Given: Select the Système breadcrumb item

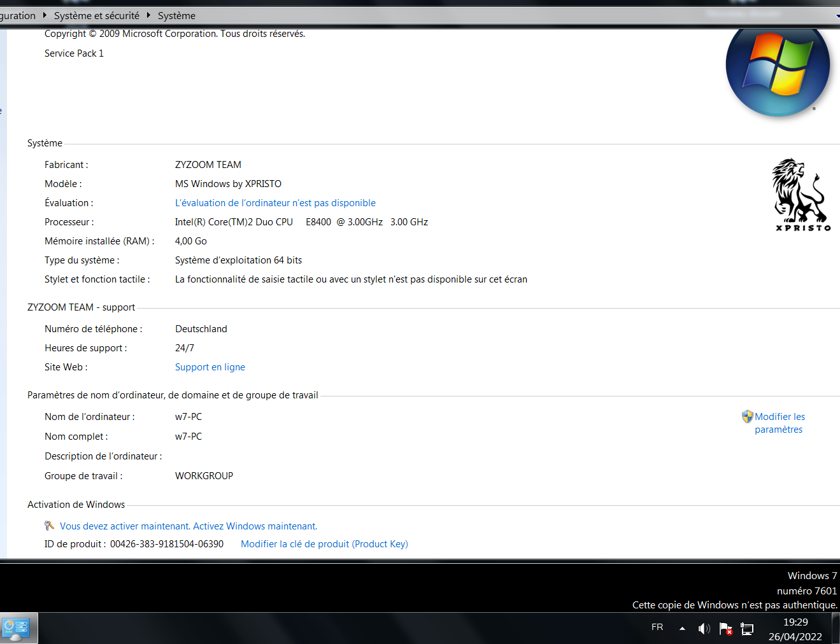Looking at the screenshot, I should click(176, 15).
